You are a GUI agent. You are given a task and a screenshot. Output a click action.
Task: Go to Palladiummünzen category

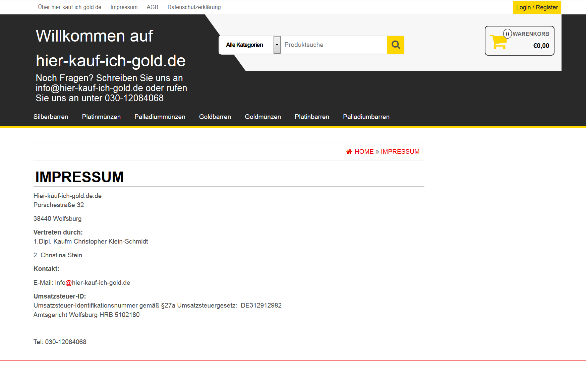point(160,117)
